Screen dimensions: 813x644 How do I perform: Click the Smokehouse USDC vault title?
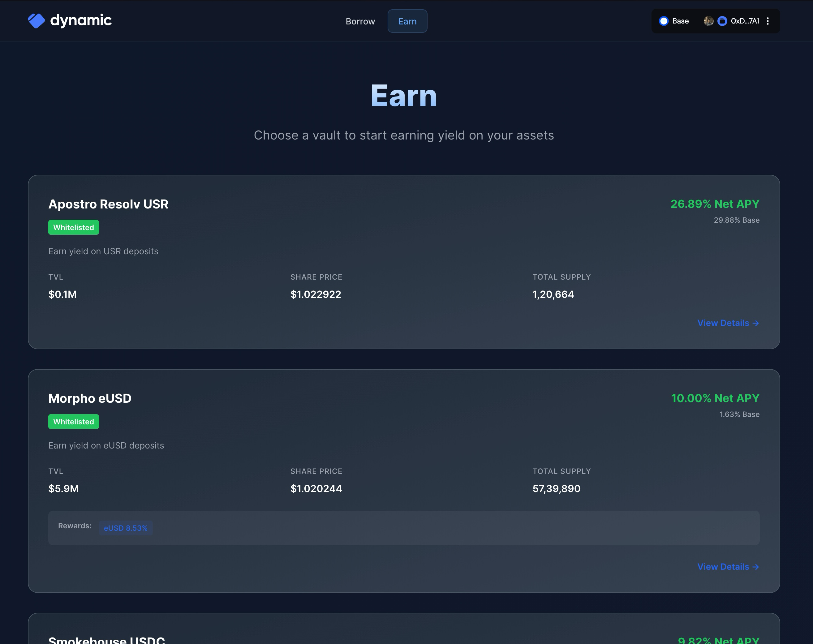pyautogui.click(x=107, y=640)
